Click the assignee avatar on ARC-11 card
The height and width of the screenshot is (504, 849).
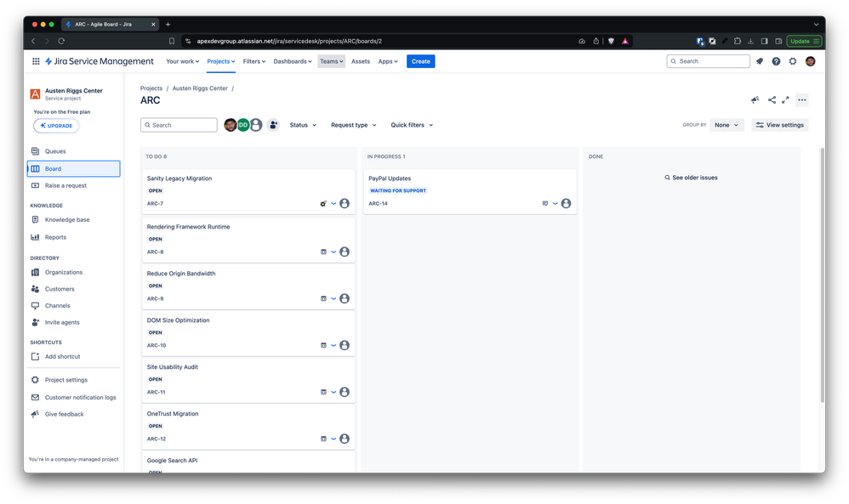click(345, 392)
